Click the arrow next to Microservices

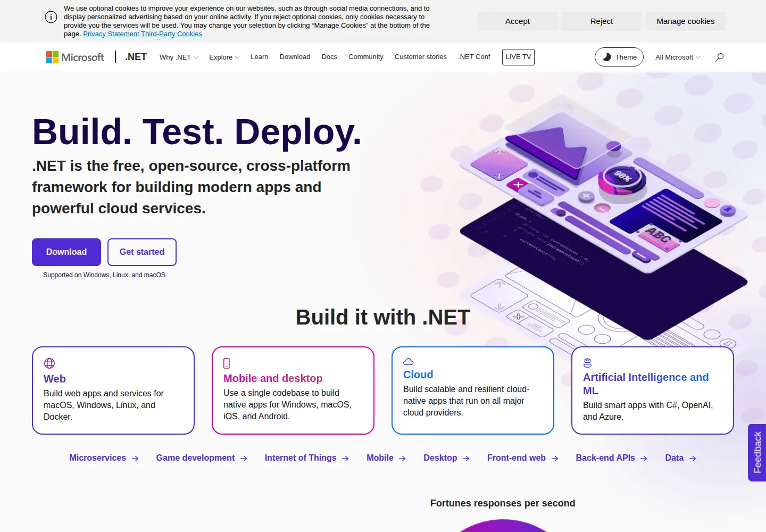pyautogui.click(x=135, y=458)
